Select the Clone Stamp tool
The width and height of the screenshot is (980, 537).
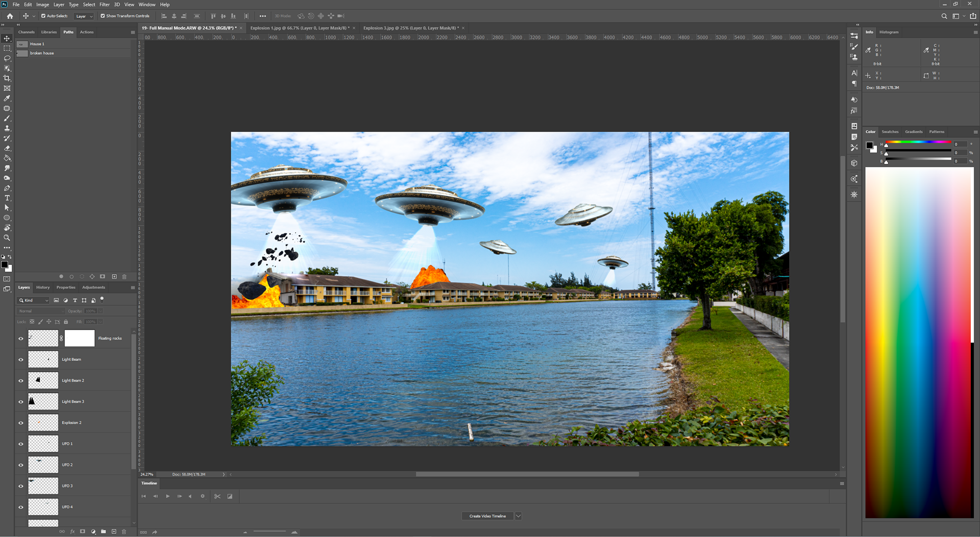pyautogui.click(x=7, y=128)
